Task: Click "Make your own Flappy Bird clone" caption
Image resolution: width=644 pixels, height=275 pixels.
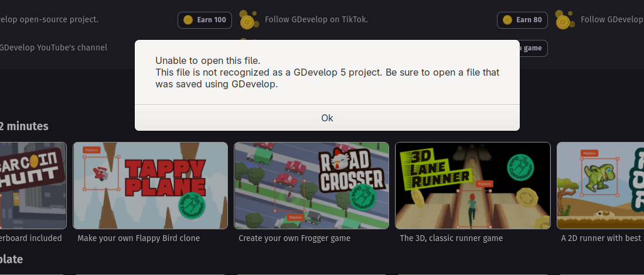Action: 138,238
